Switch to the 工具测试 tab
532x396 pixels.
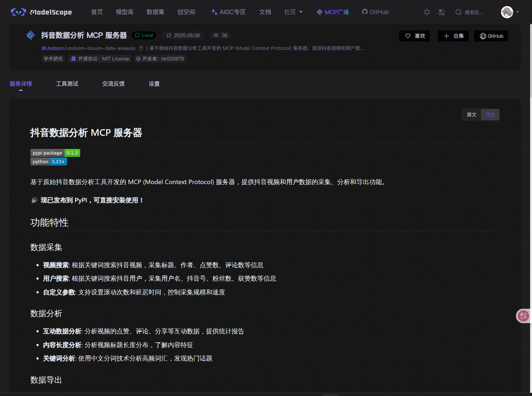pyautogui.click(x=67, y=84)
